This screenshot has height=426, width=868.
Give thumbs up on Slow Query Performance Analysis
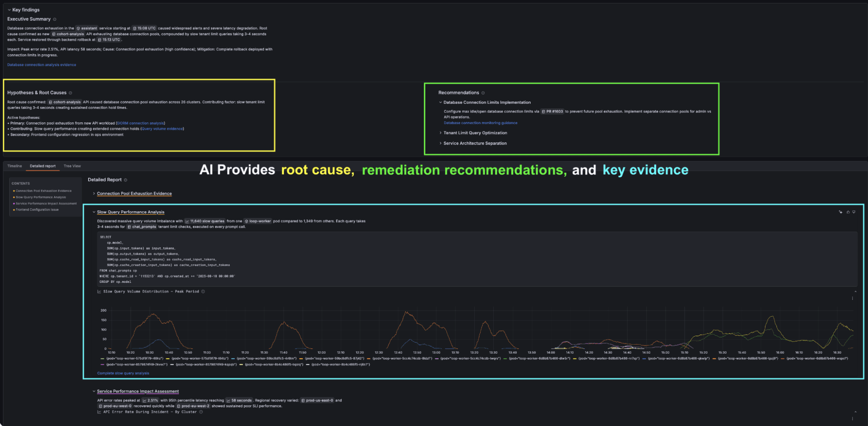(848, 212)
